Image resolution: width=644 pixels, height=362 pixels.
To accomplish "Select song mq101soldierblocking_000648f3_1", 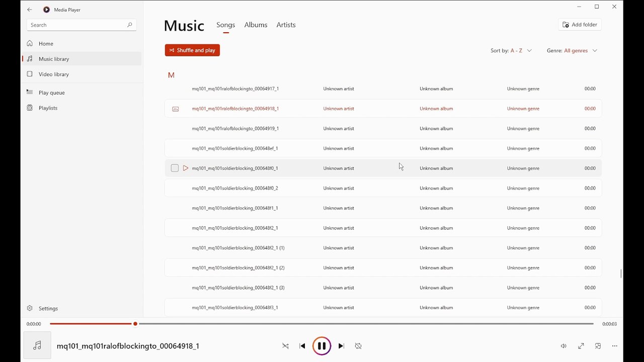I will point(383,307).
